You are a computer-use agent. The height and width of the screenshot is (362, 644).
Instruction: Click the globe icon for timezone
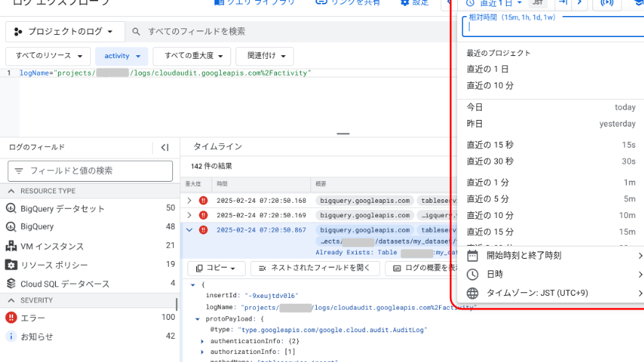pyautogui.click(x=472, y=294)
